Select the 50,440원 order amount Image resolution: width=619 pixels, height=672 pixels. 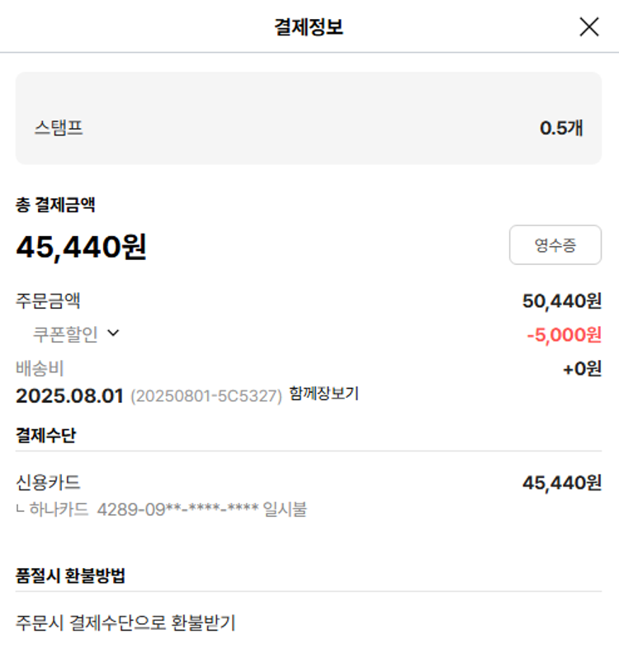(x=561, y=301)
